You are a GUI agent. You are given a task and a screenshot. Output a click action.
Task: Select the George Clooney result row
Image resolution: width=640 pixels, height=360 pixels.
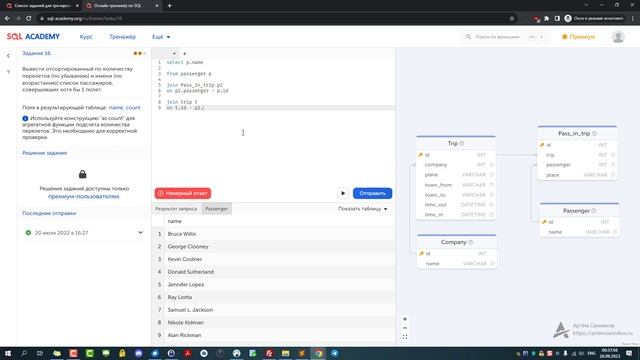pyautogui.click(x=273, y=247)
